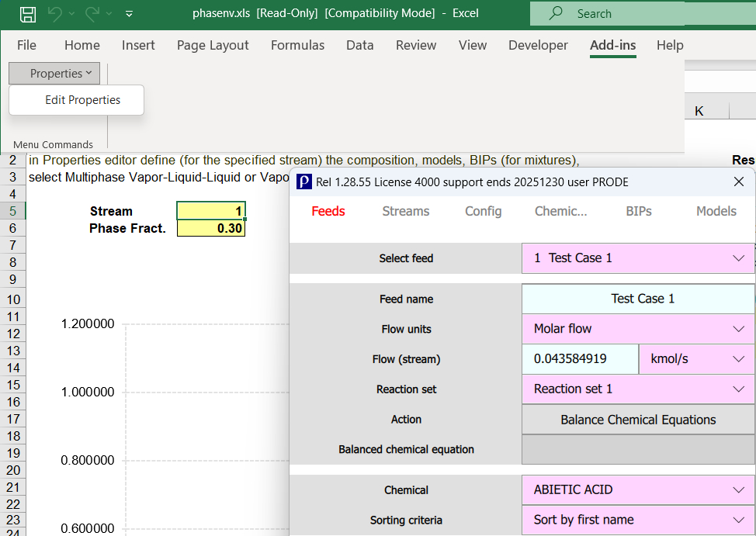Click the Excel Search box
Screen dimensions: 756x536
643,13
